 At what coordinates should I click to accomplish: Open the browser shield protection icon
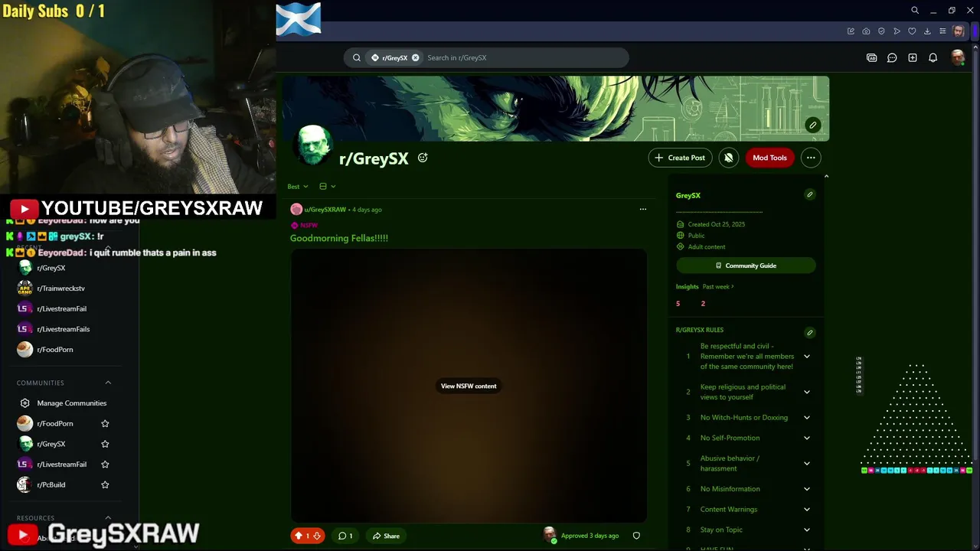click(881, 31)
